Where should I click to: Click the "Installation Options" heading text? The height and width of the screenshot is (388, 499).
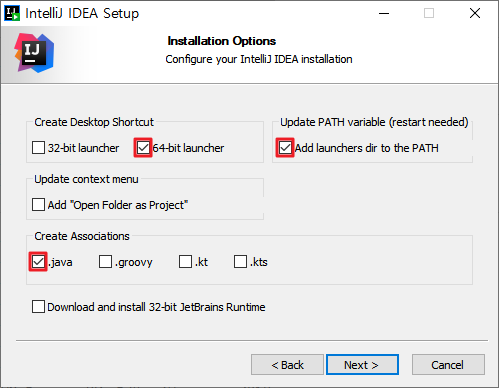point(222,41)
